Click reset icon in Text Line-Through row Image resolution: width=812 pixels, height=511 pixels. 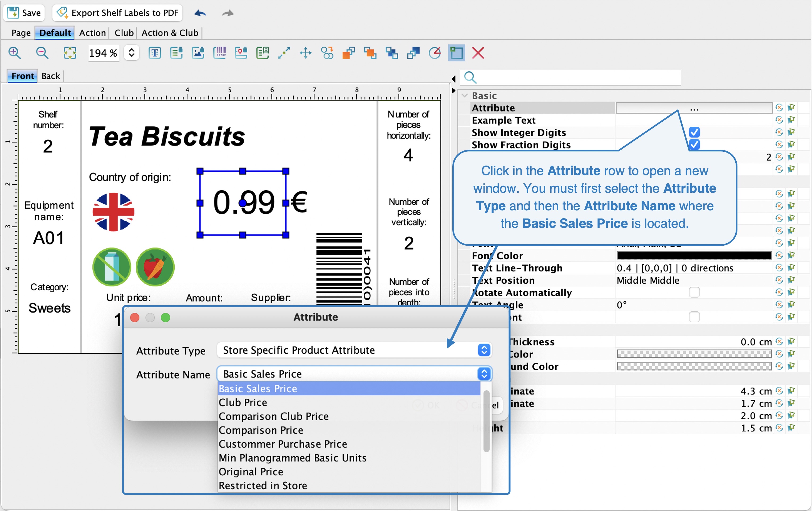779,268
